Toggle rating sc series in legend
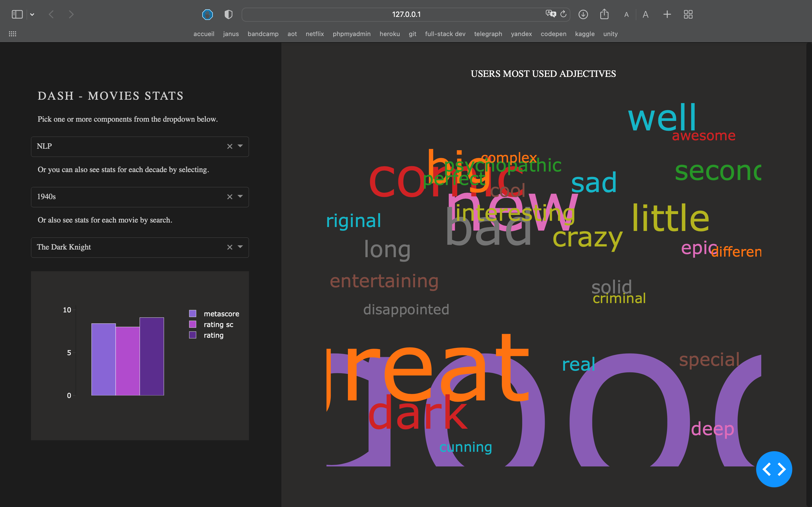The height and width of the screenshot is (507, 812). tap(218, 324)
